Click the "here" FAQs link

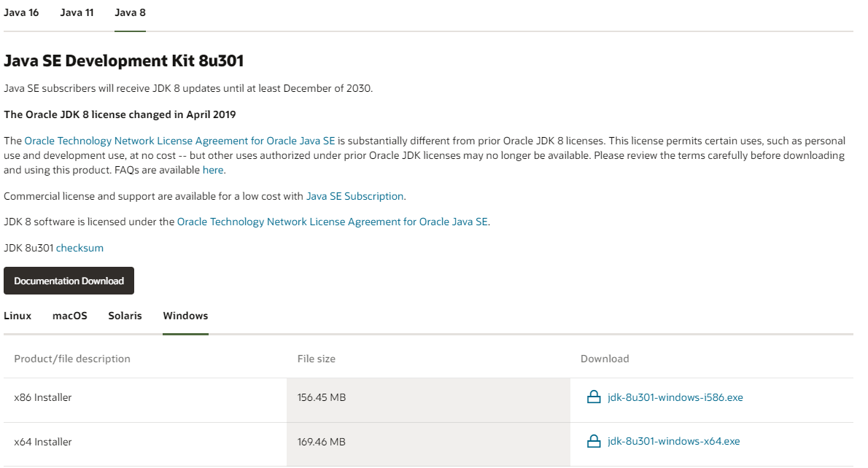coord(213,170)
